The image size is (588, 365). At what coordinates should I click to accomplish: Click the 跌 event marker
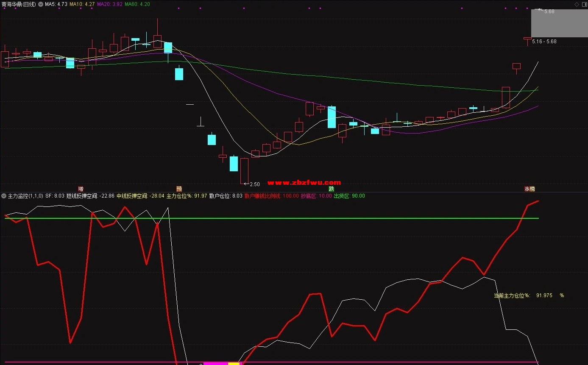tap(331, 189)
